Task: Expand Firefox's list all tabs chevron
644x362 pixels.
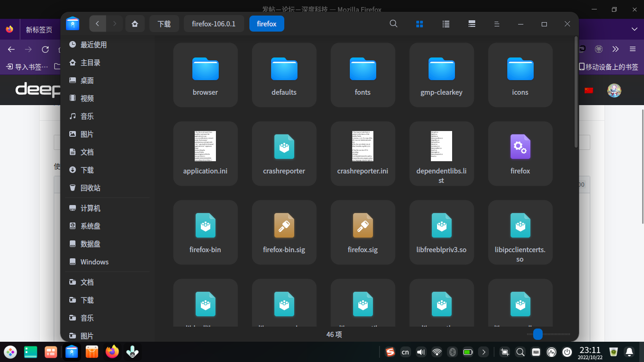Action: point(634,29)
